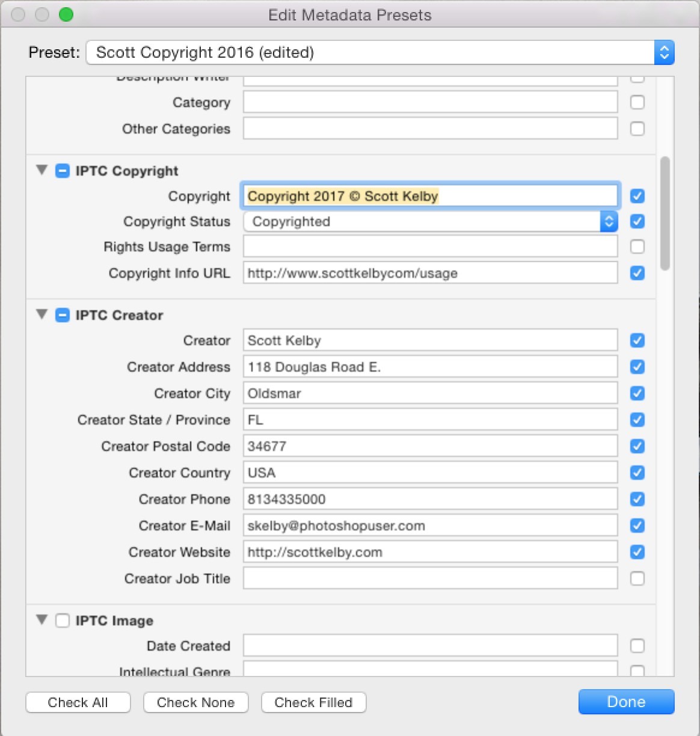Screen dimensions: 700x736
Task: Disable the Copyright Info URL checkbox
Action: [637, 272]
